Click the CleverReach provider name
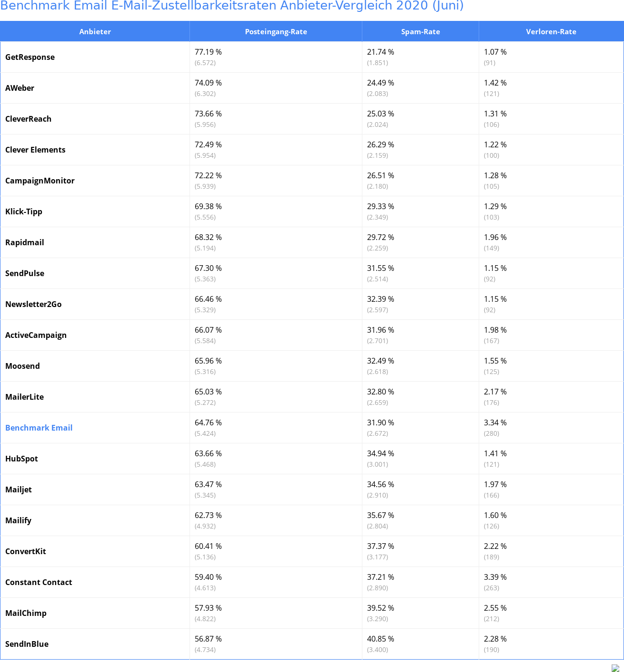Image resolution: width=624 pixels, height=672 pixels. pos(28,119)
